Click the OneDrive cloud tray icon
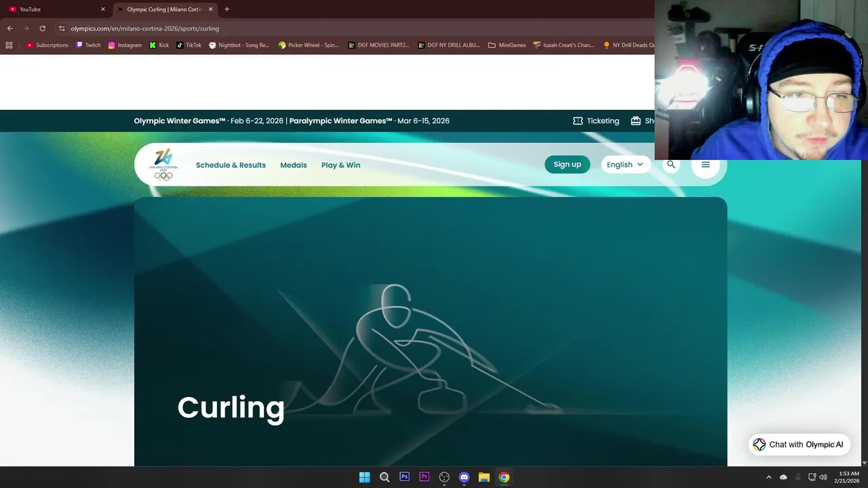Image resolution: width=868 pixels, height=488 pixels. (x=783, y=477)
